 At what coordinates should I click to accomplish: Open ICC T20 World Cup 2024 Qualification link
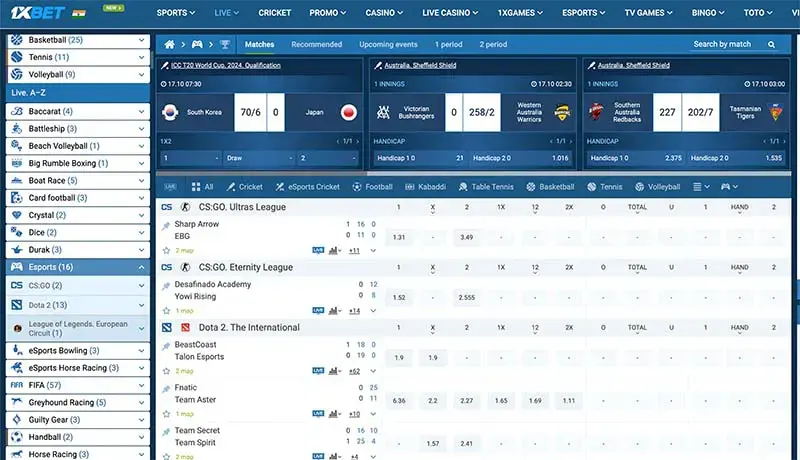pos(226,65)
